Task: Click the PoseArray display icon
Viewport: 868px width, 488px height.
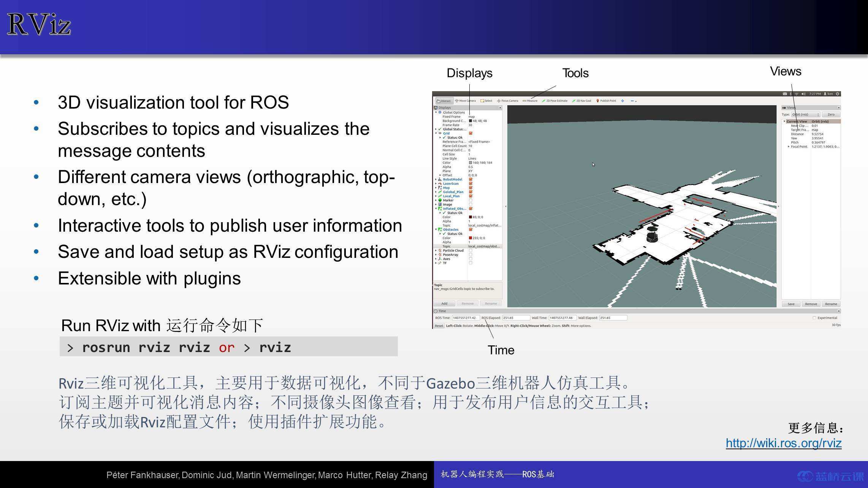Action: (x=440, y=255)
